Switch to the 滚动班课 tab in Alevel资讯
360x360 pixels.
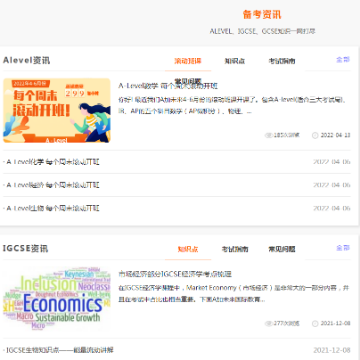(x=188, y=61)
